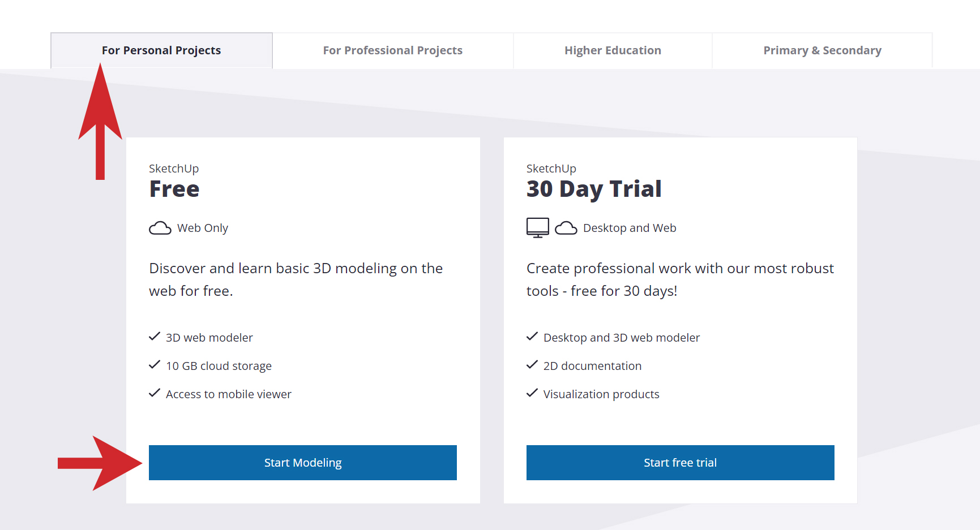Click checkmark next to Desktop and 3D web modeler

(x=532, y=337)
